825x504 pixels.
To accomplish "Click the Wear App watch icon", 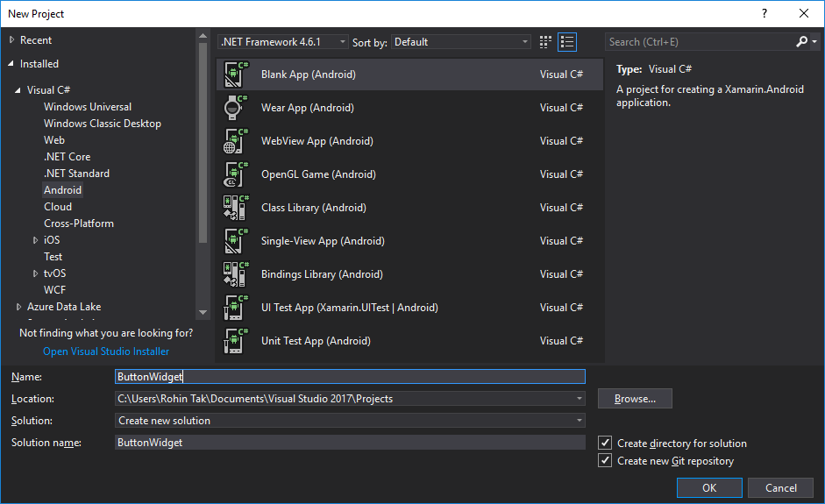I will click(236, 107).
